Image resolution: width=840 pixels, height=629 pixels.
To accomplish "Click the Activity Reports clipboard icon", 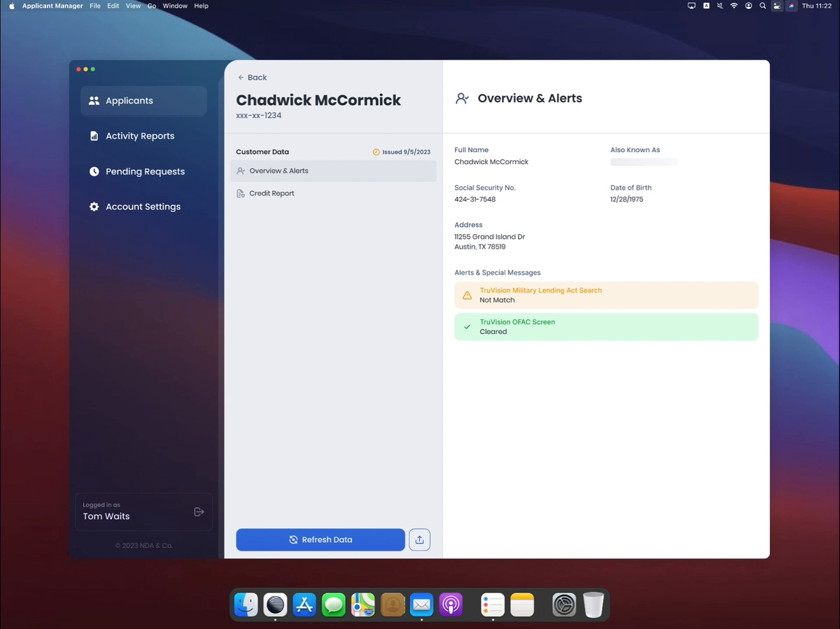I will [x=94, y=136].
